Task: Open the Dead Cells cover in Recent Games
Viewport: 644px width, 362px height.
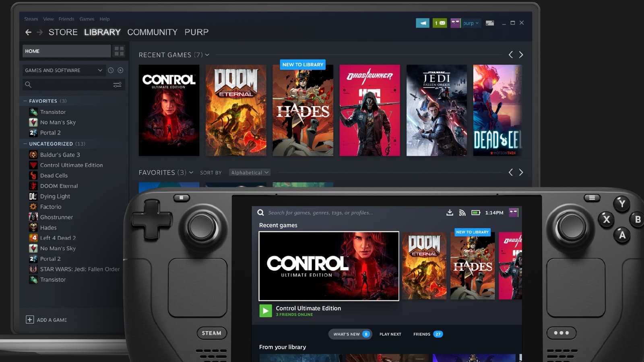Action: 497,110
